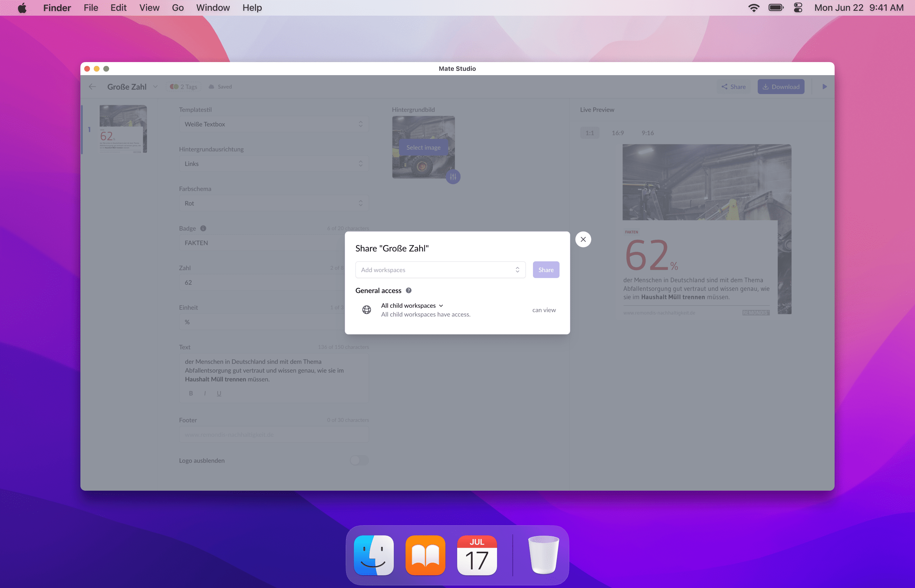The height and width of the screenshot is (588, 915).
Task: Open the View menu
Action: point(149,8)
